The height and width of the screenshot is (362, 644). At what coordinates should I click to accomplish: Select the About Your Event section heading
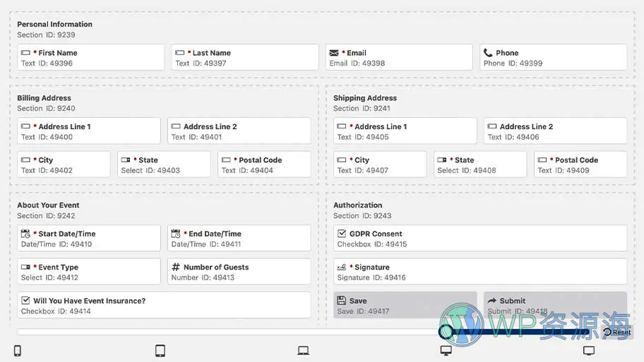48,205
